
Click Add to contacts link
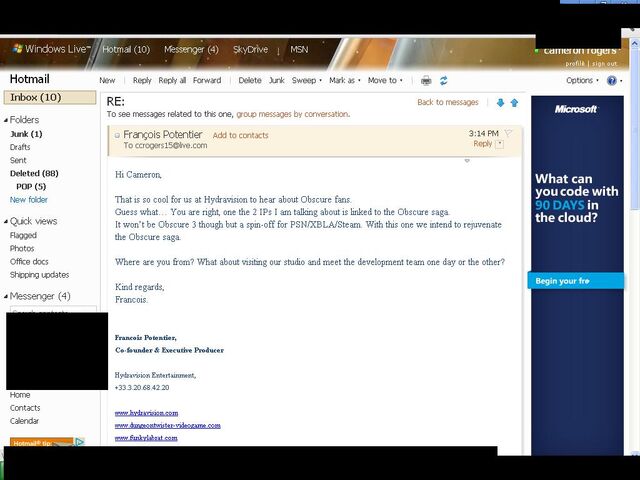click(240, 136)
